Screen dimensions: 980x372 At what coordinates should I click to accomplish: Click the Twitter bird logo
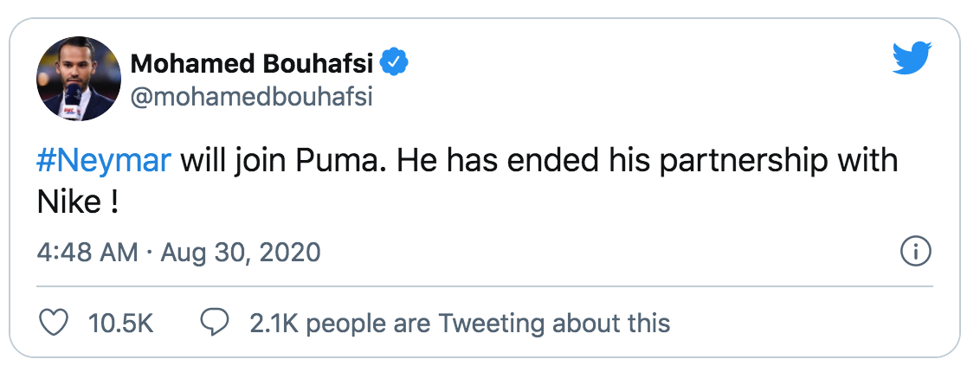[913, 59]
